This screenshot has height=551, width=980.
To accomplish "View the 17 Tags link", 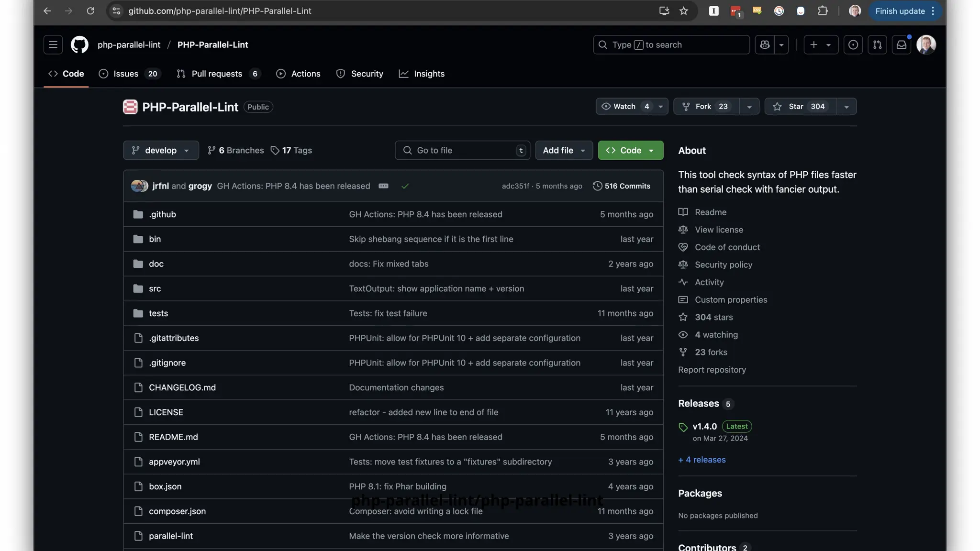I will point(291,150).
